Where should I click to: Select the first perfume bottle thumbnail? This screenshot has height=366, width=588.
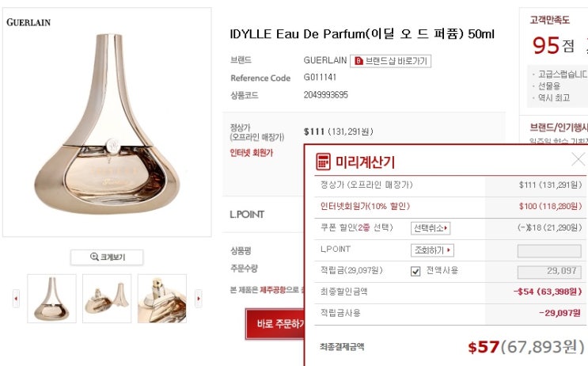click(51, 299)
